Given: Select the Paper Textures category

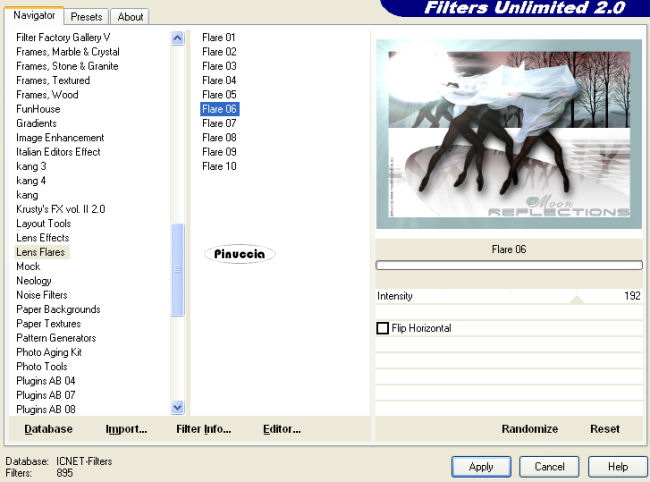Looking at the screenshot, I should tap(49, 324).
